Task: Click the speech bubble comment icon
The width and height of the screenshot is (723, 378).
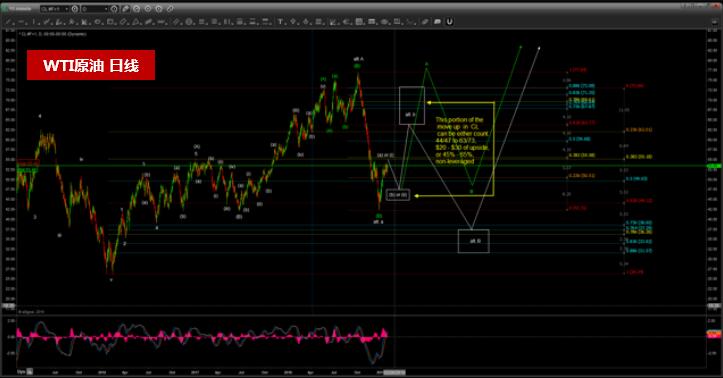Action: point(437,22)
